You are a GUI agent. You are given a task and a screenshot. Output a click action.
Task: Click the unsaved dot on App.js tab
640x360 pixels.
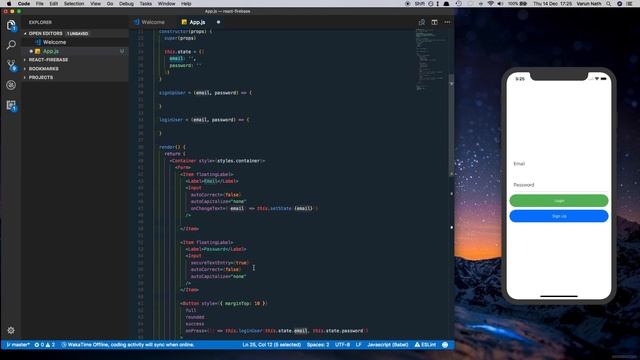click(218, 22)
